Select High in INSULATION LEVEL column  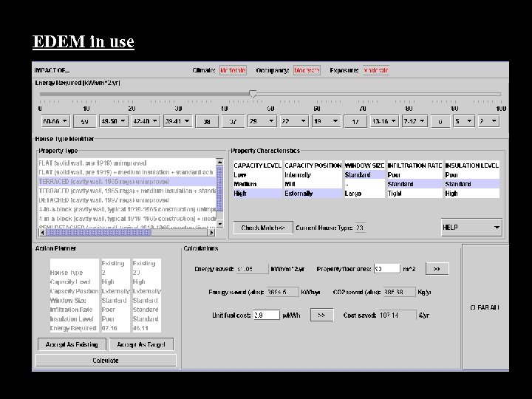[472, 194]
